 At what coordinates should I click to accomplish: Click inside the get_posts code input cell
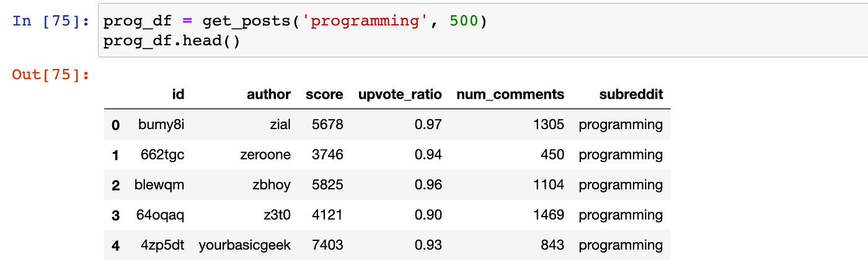click(x=482, y=30)
